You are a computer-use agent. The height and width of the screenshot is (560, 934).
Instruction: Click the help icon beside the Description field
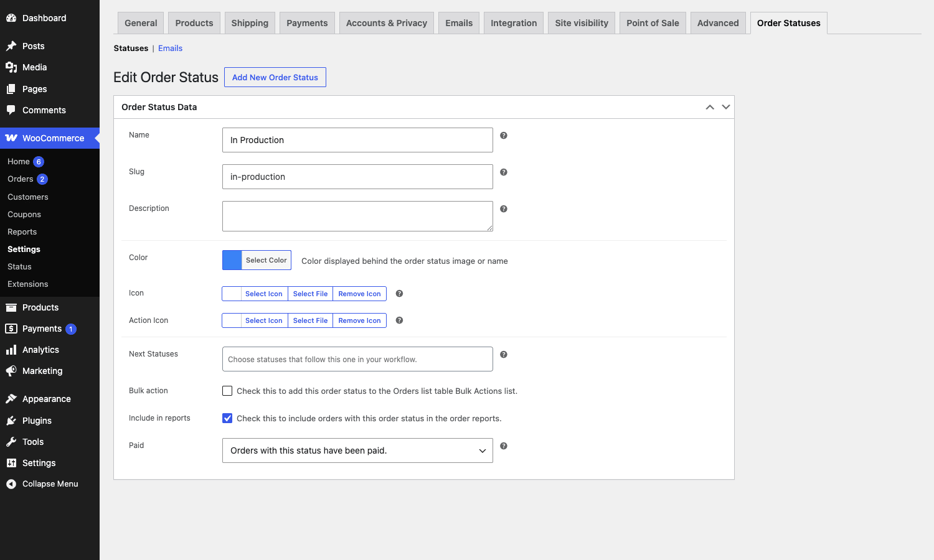tap(504, 209)
